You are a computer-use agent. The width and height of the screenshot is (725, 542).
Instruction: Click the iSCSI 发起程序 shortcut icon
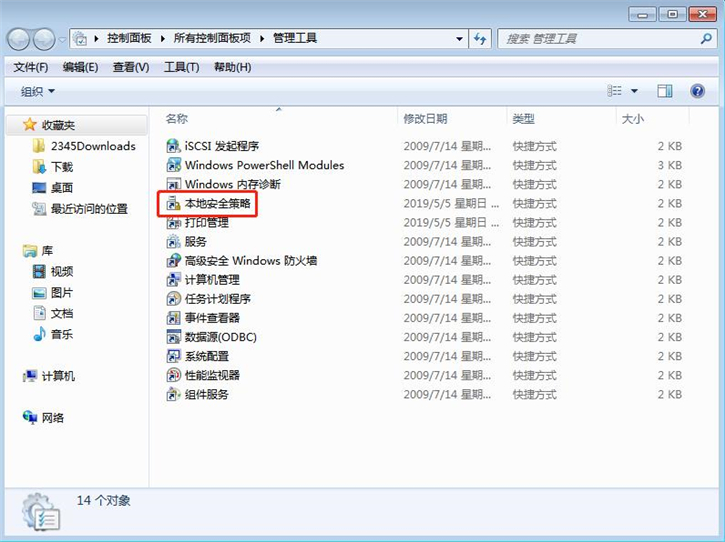coord(173,146)
